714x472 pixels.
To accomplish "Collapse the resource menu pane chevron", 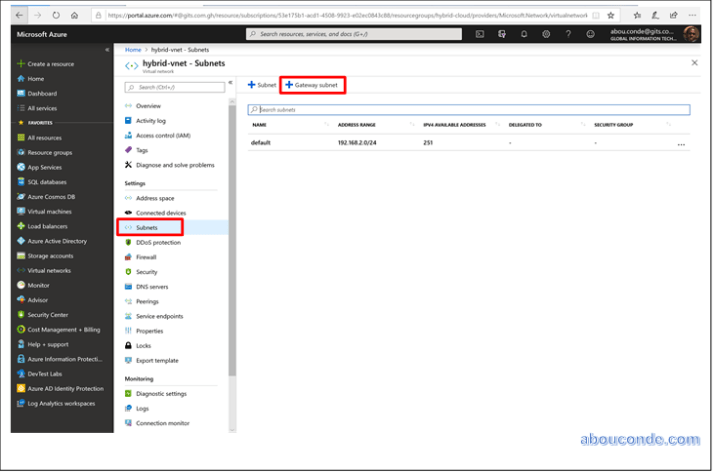I will click(230, 83).
